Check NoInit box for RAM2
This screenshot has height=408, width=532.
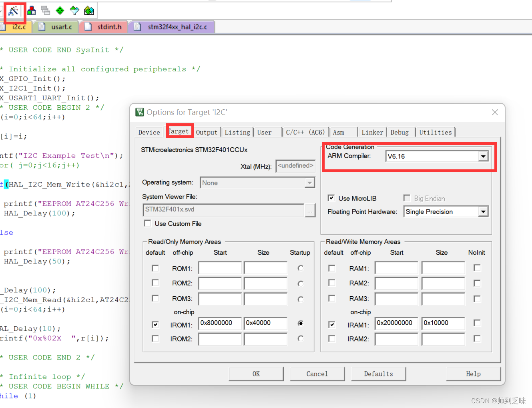click(x=477, y=283)
